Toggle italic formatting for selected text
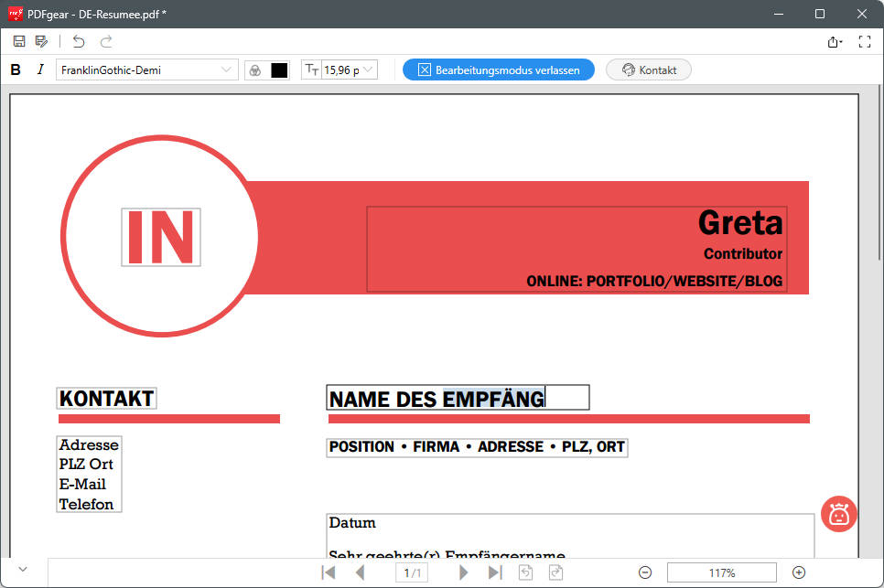Viewport: 884px width, 588px height. 38,69
